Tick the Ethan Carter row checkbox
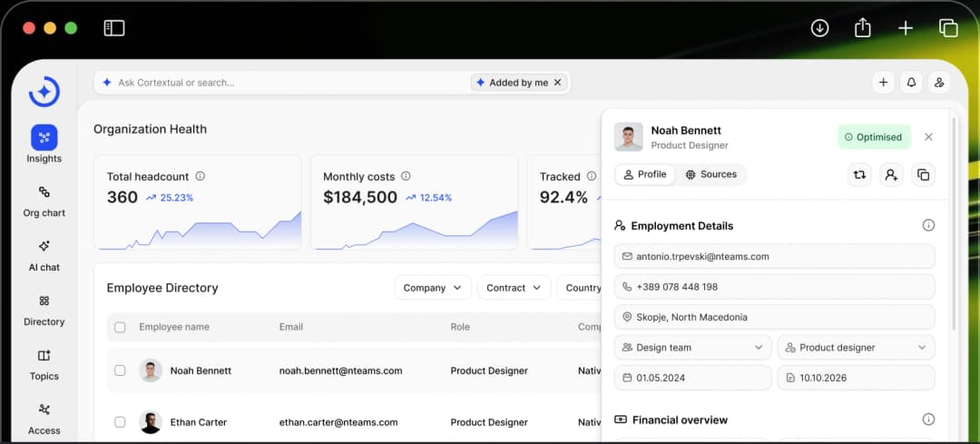980x444 pixels. pos(120,422)
